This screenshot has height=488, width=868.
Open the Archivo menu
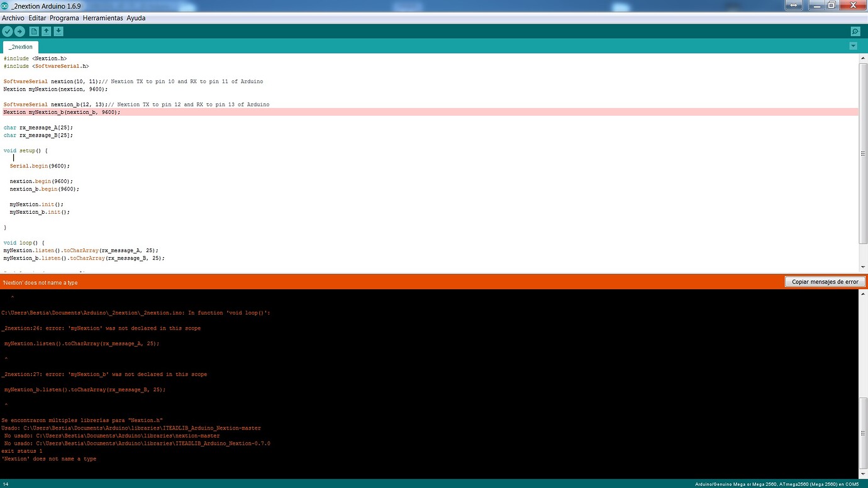click(13, 18)
